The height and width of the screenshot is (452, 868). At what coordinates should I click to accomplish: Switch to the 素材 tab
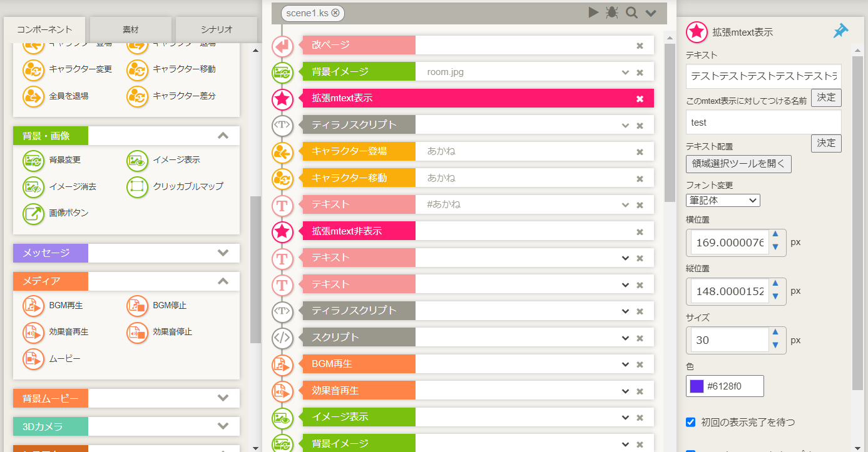tap(131, 29)
